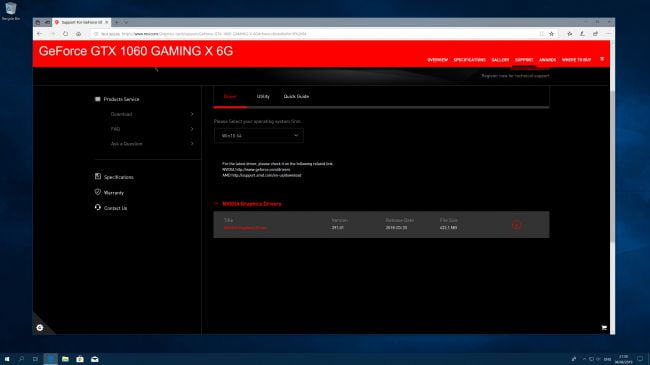The image size is (650, 365).
Task: Go to the browser Home page icon
Action: 79,34
